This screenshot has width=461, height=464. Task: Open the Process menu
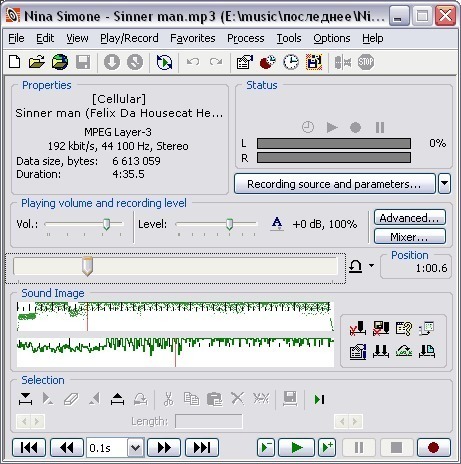pos(246,38)
